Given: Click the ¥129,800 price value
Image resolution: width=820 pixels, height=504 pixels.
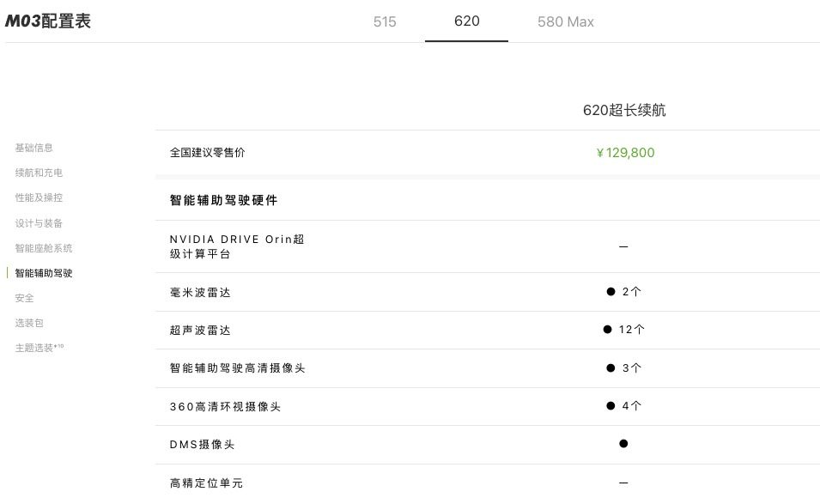Looking at the screenshot, I should (x=625, y=153).
